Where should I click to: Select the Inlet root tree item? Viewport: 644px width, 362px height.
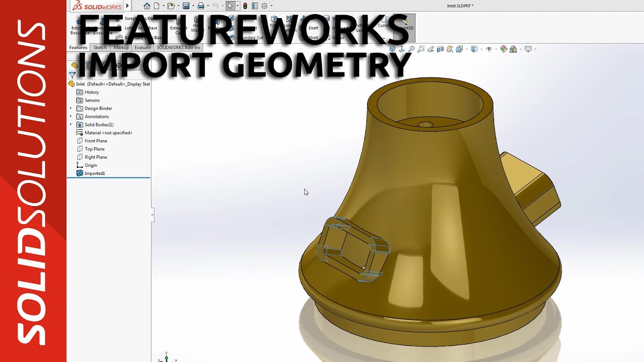(x=110, y=84)
